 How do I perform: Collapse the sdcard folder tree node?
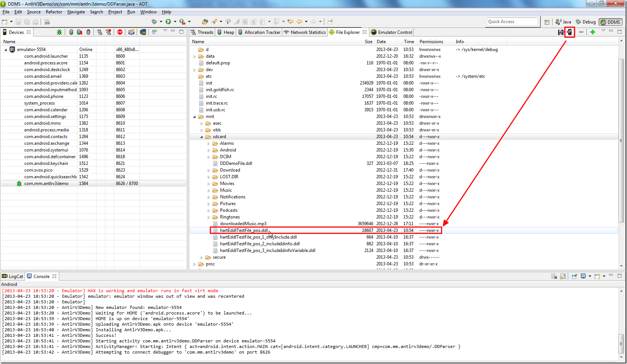pyautogui.click(x=202, y=137)
